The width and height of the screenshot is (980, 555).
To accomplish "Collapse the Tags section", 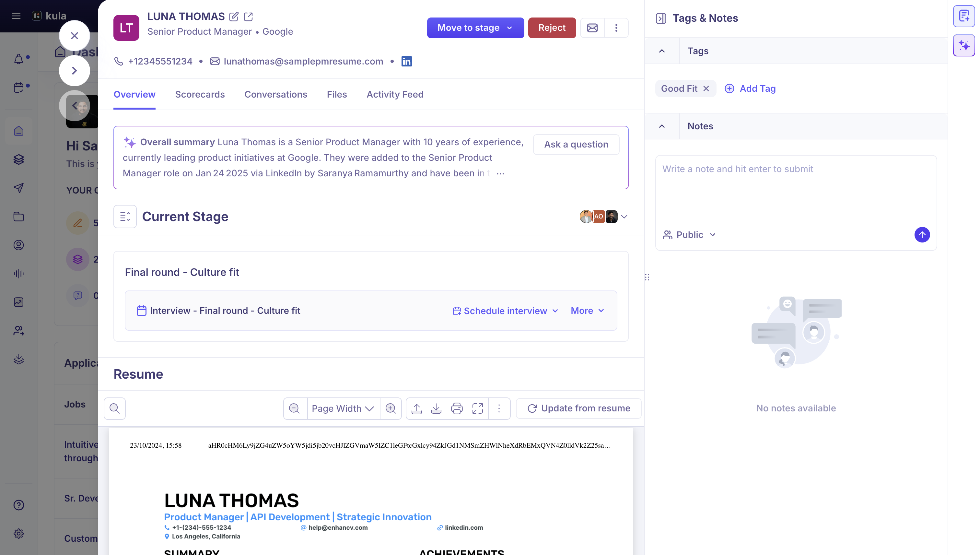I will (x=662, y=51).
